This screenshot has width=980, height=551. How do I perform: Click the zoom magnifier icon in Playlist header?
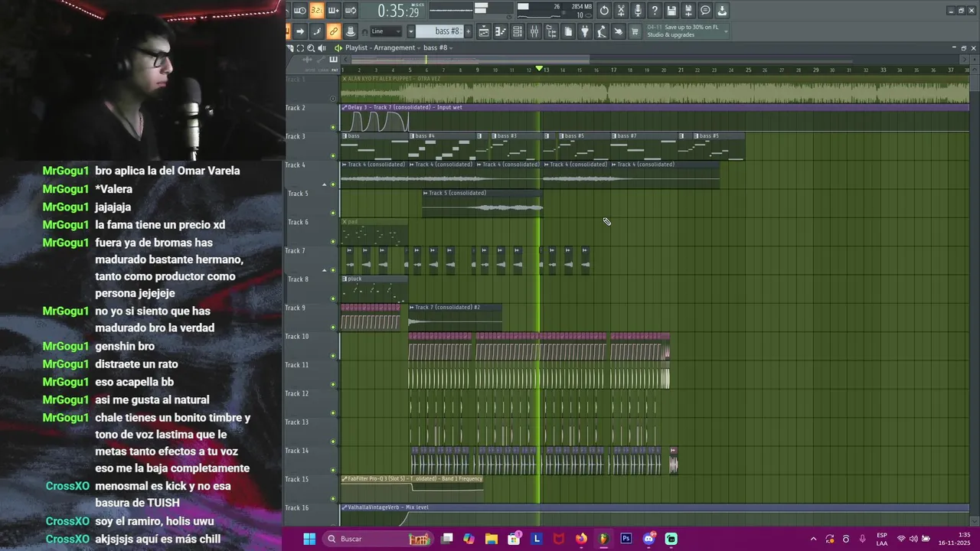(x=311, y=47)
